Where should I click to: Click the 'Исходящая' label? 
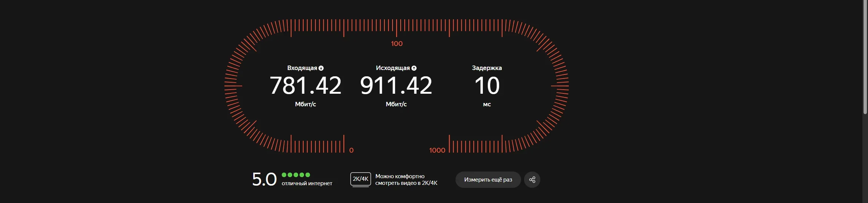[x=393, y=68]
